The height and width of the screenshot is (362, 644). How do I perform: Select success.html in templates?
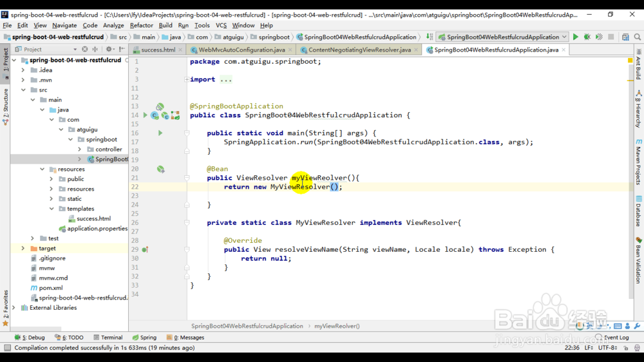[x=93, y=218]
